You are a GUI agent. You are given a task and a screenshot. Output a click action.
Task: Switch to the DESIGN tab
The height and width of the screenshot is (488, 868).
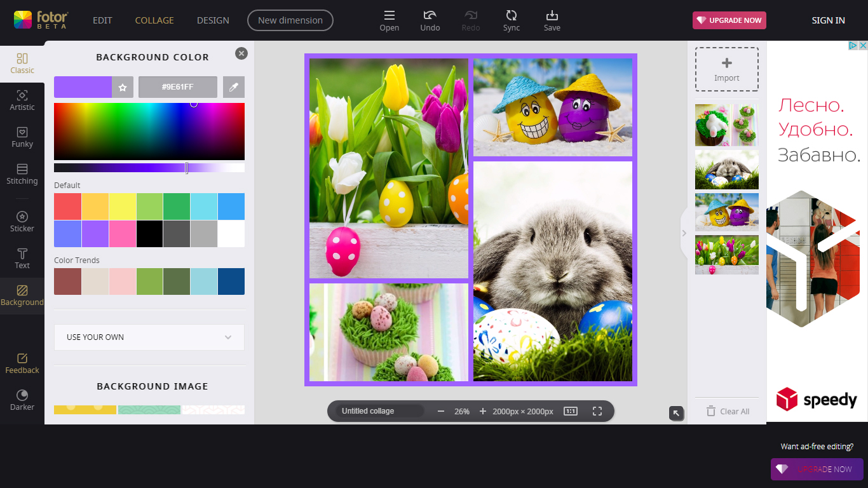213,20
